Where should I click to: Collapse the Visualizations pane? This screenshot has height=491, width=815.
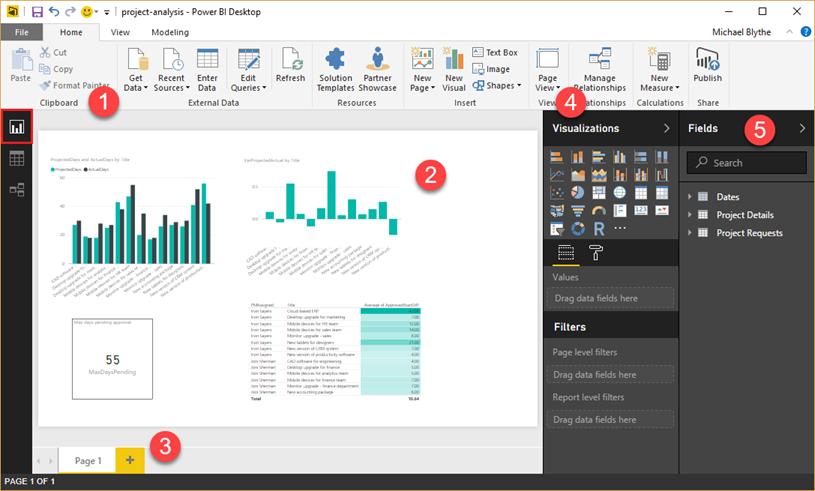click(666, 128)
